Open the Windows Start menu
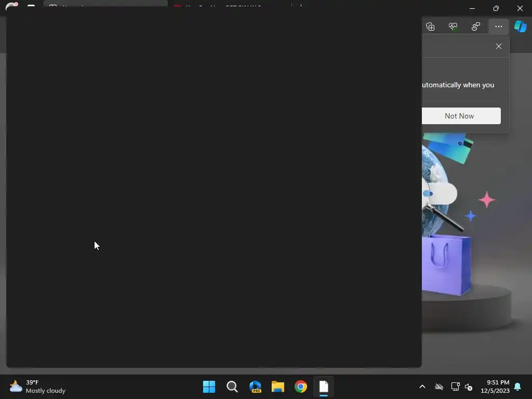The width and height of the screenshot is (532, 399). [x=209, y=387]
